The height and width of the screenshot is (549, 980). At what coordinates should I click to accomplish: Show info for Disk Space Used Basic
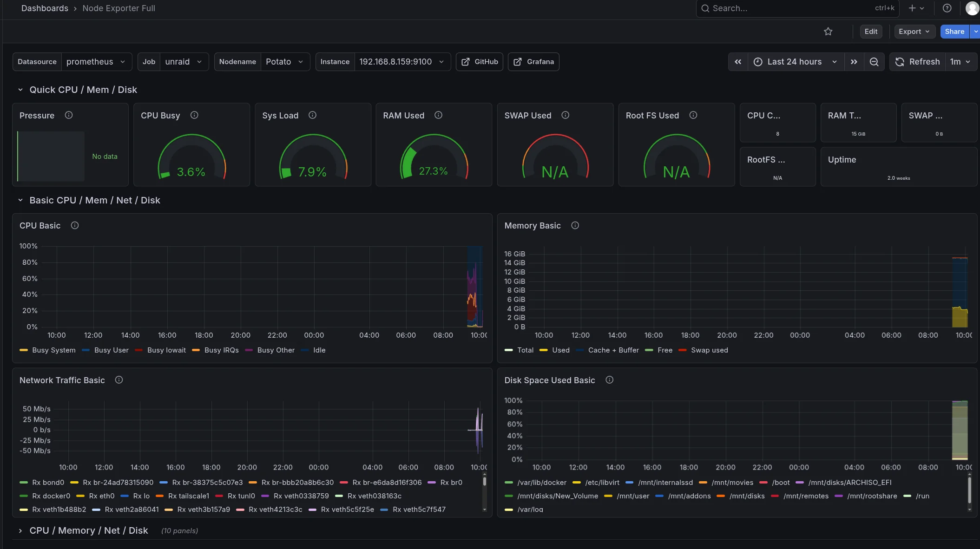tap(609, 380)
